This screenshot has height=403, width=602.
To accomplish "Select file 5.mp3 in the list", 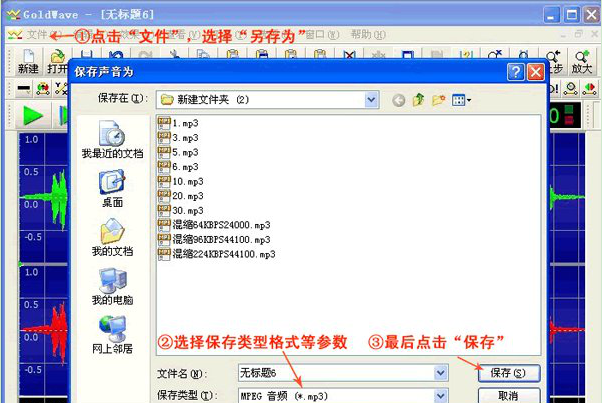I will (x=178, y=152).
